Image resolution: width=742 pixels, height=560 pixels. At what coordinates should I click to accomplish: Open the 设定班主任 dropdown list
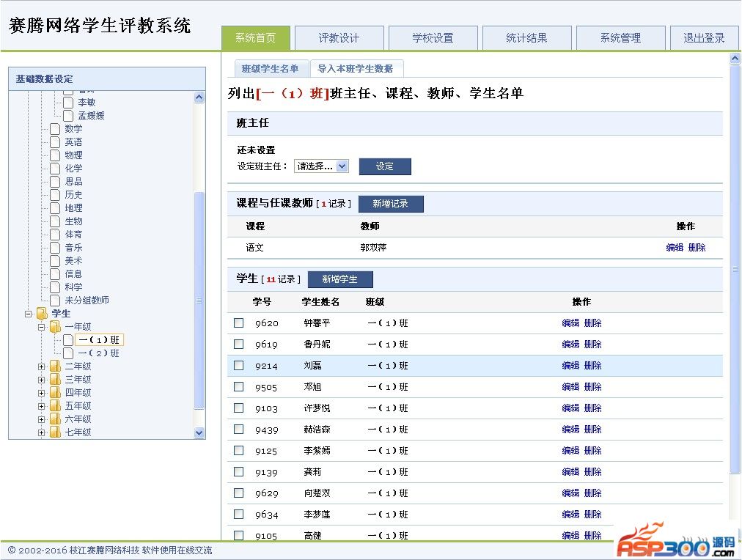(x=321, y=166)
